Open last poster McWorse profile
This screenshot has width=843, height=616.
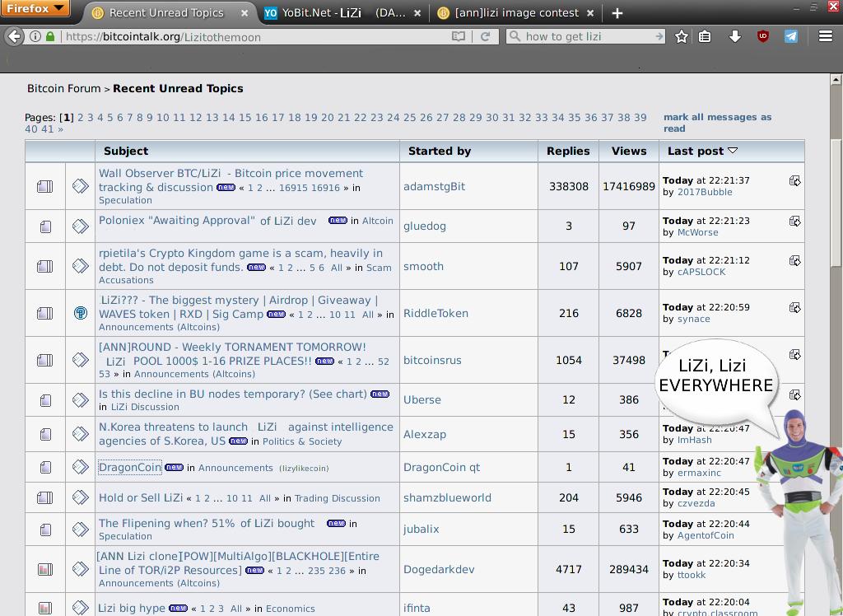697,232
